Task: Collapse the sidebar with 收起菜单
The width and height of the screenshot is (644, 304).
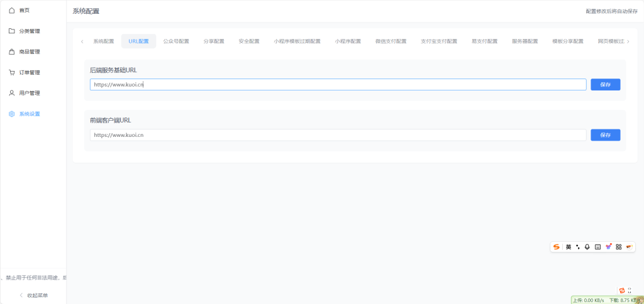Action: [x=33, y=295]
